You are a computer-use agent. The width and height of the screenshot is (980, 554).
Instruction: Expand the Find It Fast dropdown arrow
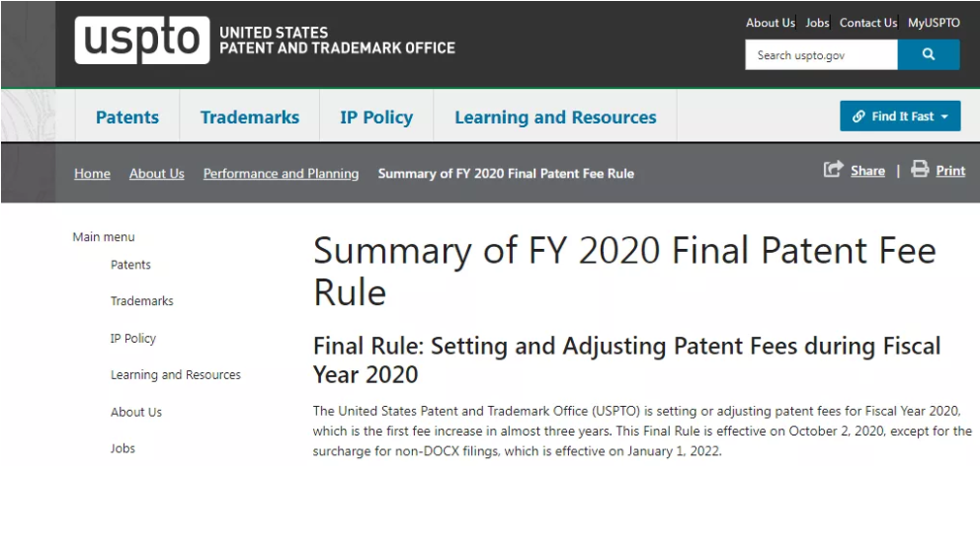pyautogui.click(x=944, y=117)
